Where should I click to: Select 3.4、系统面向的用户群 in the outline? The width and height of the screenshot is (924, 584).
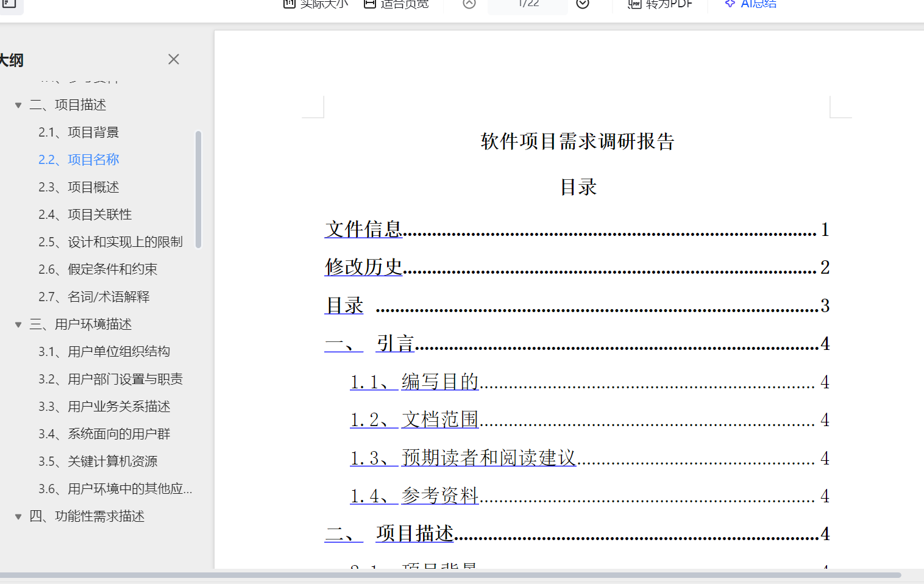pyautogui.click(x=104, y=434)
